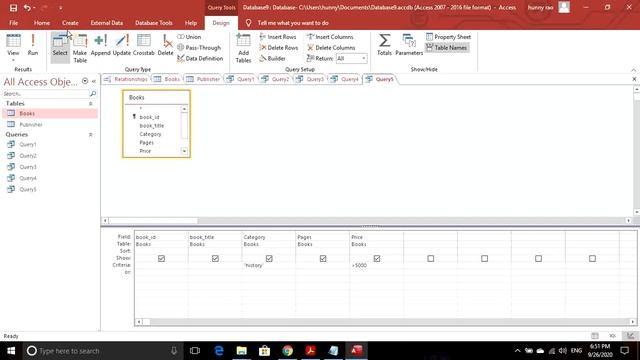Toggle the Totals sigma button
The height and width of the screenshot is (360, 640).
[x=384, y=45]
